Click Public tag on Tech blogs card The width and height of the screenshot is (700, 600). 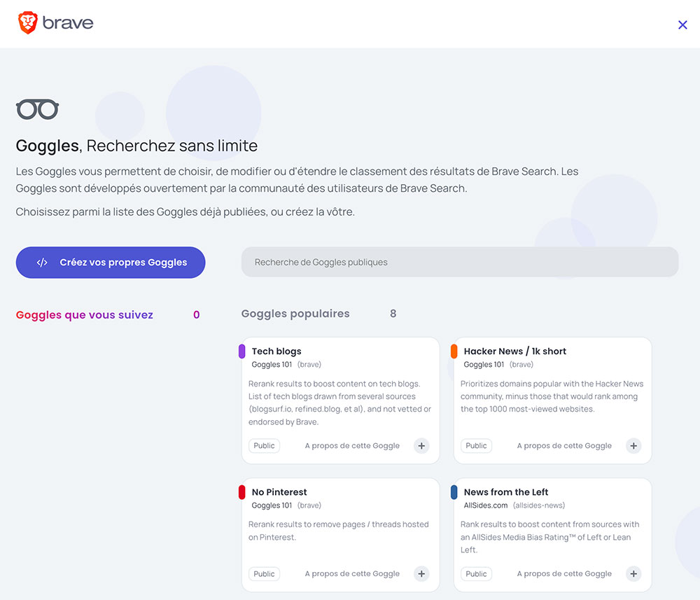265,445
